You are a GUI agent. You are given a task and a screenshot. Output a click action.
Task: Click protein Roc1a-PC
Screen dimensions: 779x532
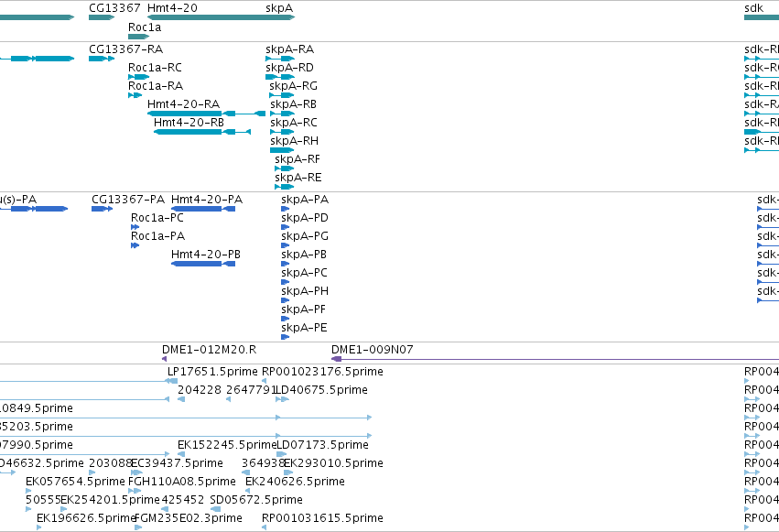[157, 218]
